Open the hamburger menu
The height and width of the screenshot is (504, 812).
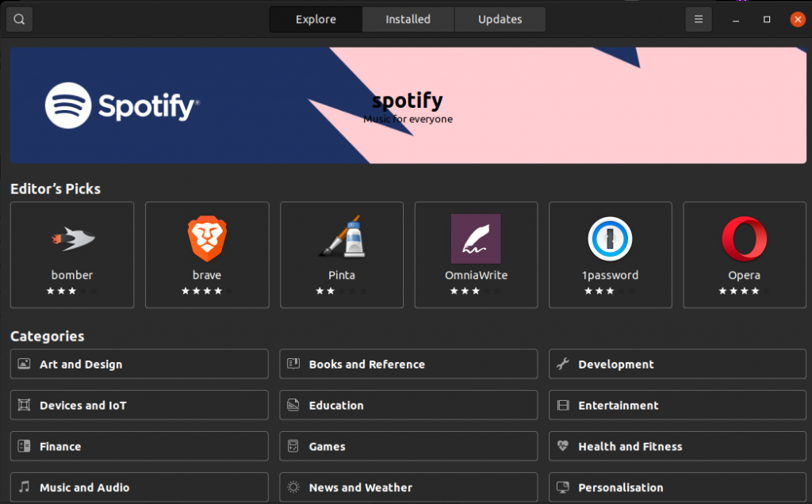pos(698,18)
